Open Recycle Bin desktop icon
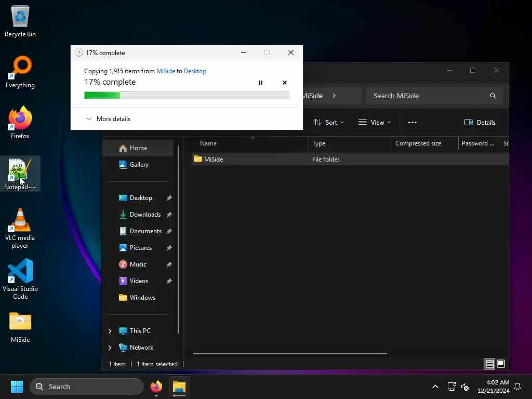Viewport: 532px width, 399px height. click(x=20, y=21)
